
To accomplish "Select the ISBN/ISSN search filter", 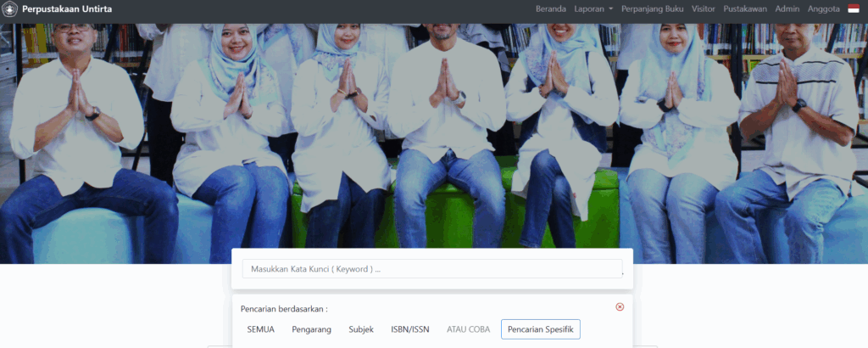I will (x=410, y=329).
